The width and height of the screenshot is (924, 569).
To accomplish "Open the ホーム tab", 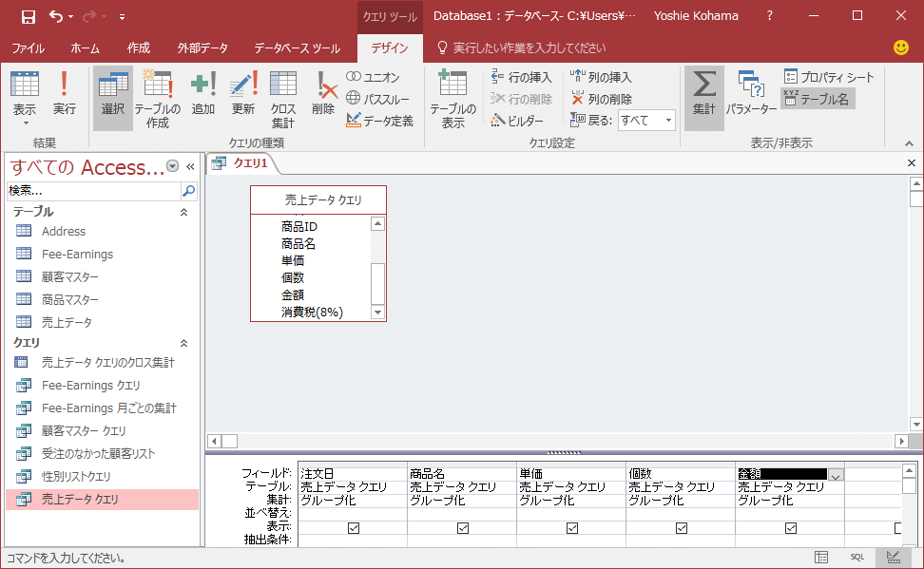I will click(x=86, y=48).
